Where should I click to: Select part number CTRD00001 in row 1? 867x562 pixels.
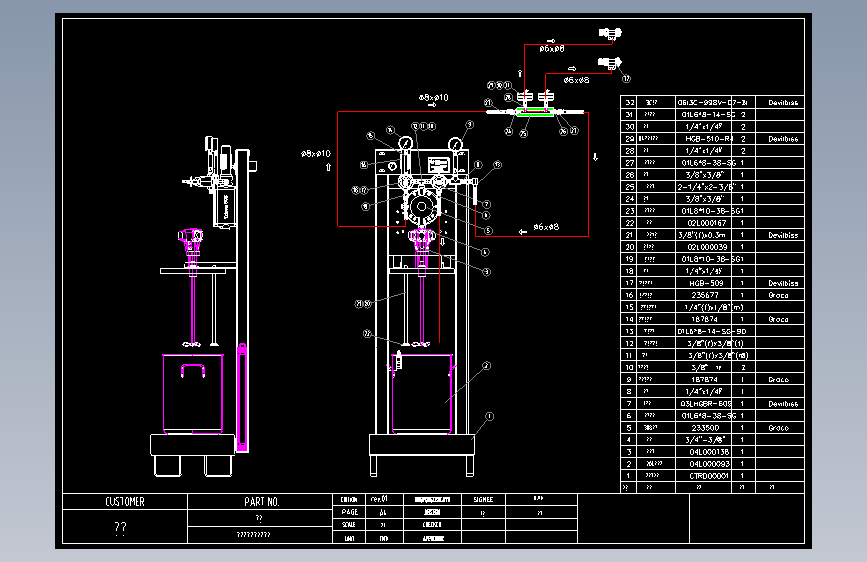point(709,476)
